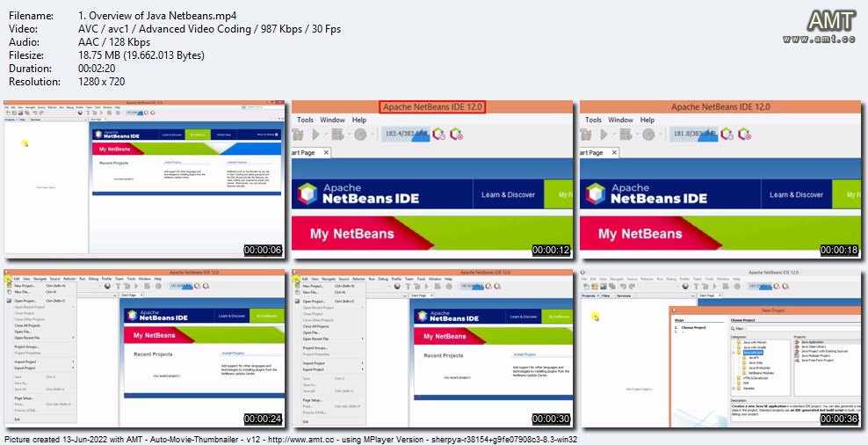This screenshot has height=445, width=868.
Task: Open the Window menu in the 00:00:12 frame
Action: click(333, 120)
